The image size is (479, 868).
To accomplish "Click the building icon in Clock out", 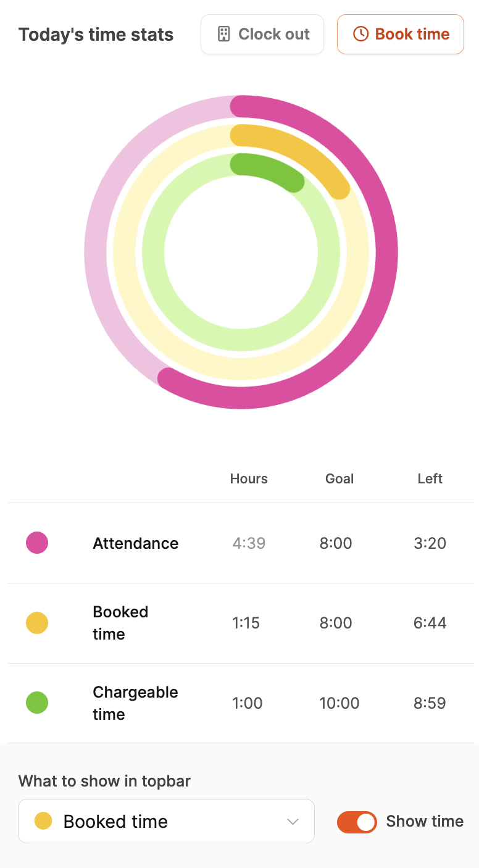I will point(224,34).
